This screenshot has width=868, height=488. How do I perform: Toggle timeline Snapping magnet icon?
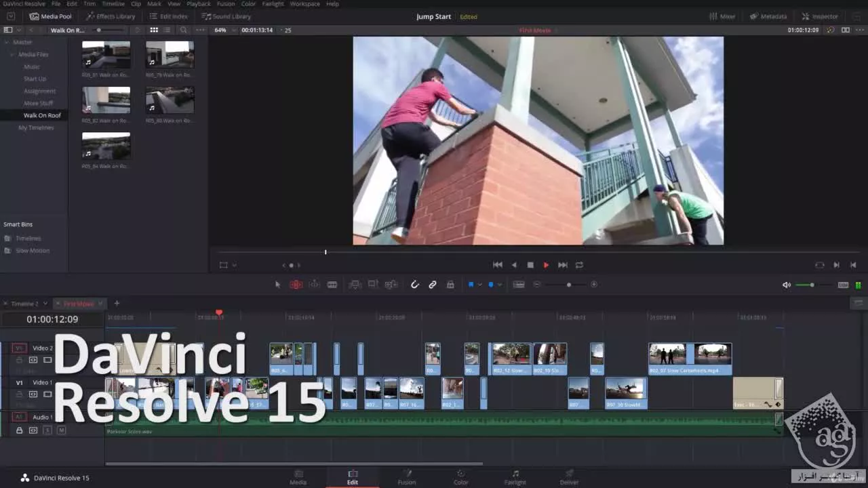click(415, 285)
